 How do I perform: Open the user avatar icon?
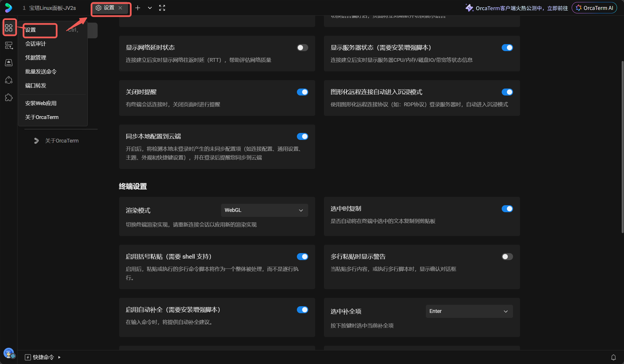tap(9, 353)
